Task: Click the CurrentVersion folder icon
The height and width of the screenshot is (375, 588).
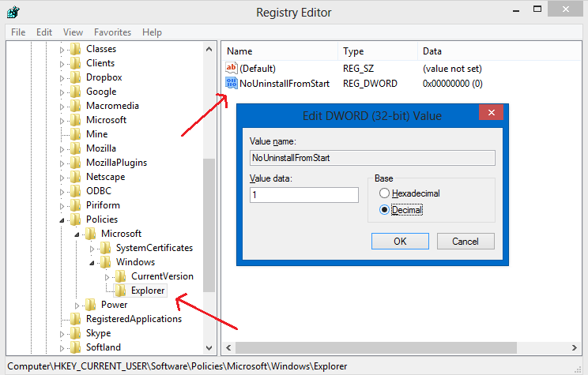Action: (x=121, y=276)
